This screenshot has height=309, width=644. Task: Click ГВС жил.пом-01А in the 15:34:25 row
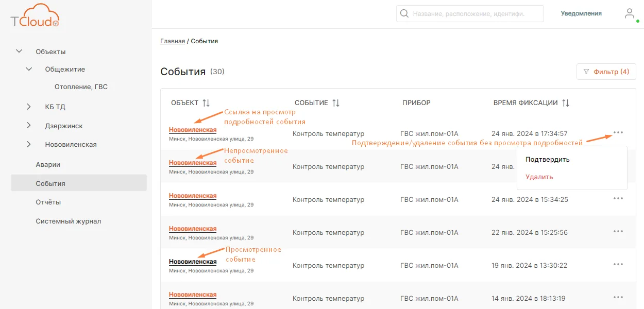tap(429, 199)
